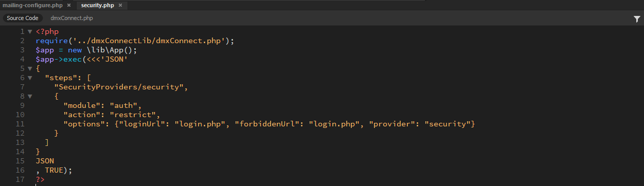This screenshot has height=186, width=644.
Task: Click the "restrict" value text
Action: click(x=132, y=115)
